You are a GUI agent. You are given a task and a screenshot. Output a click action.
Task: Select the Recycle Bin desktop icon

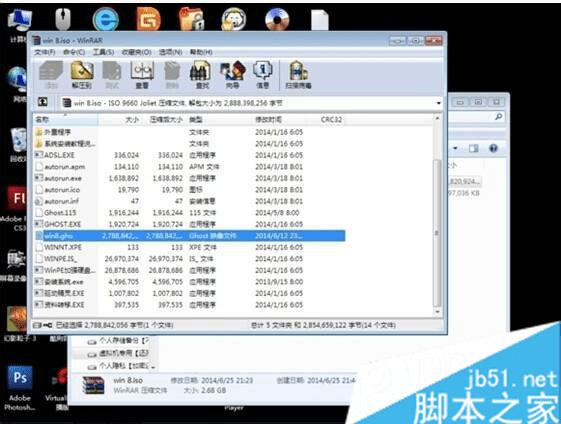pyautogui.click(x=18, y=144)
